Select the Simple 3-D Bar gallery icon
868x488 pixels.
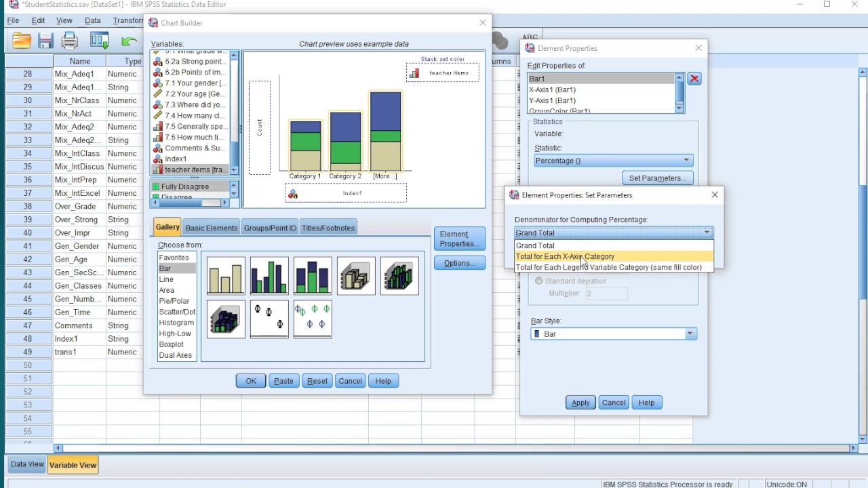[x=356, y=276]
